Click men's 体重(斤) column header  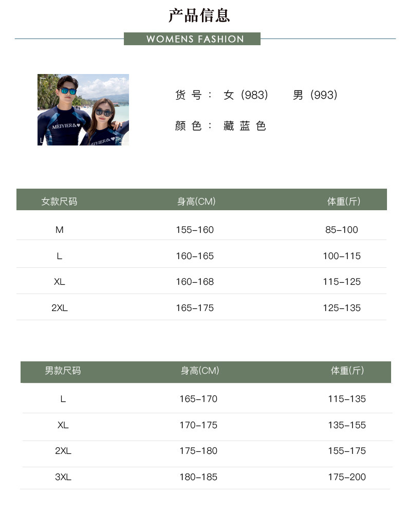[x=347, y=371]
